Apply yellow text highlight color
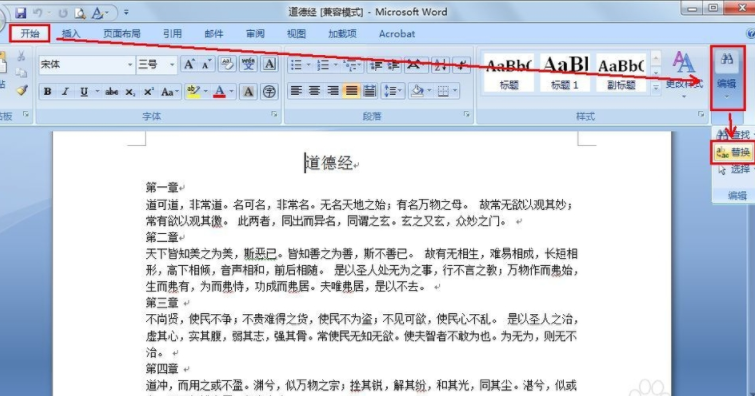This screenshot has width=755, height=396. [x=194, y=91]
